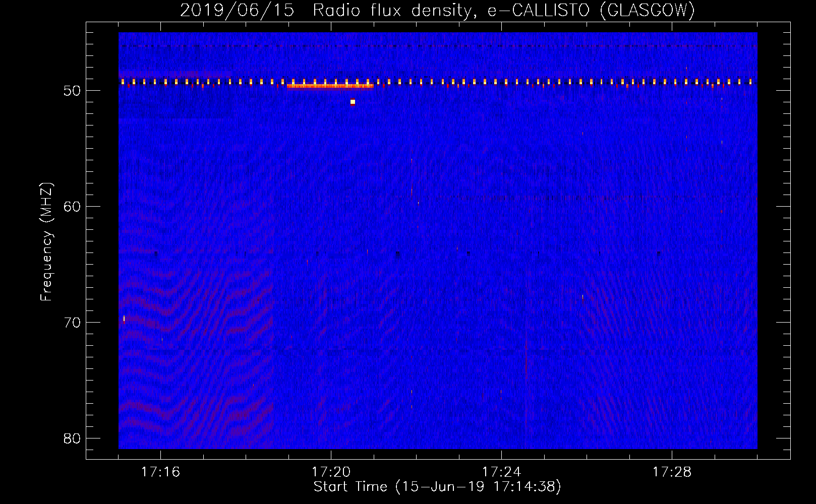Click the frequency tick label '70'
816x504 pixels.
point(72,323)
